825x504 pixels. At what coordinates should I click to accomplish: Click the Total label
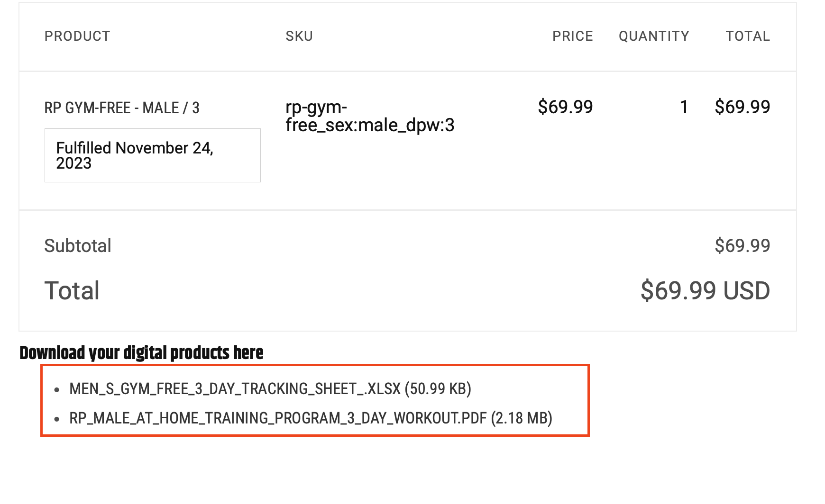point(72,290)
